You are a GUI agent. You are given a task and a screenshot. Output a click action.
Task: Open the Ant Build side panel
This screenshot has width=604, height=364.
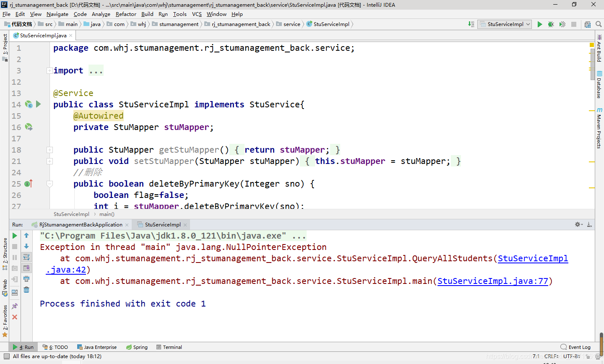(x=599, y=48)
